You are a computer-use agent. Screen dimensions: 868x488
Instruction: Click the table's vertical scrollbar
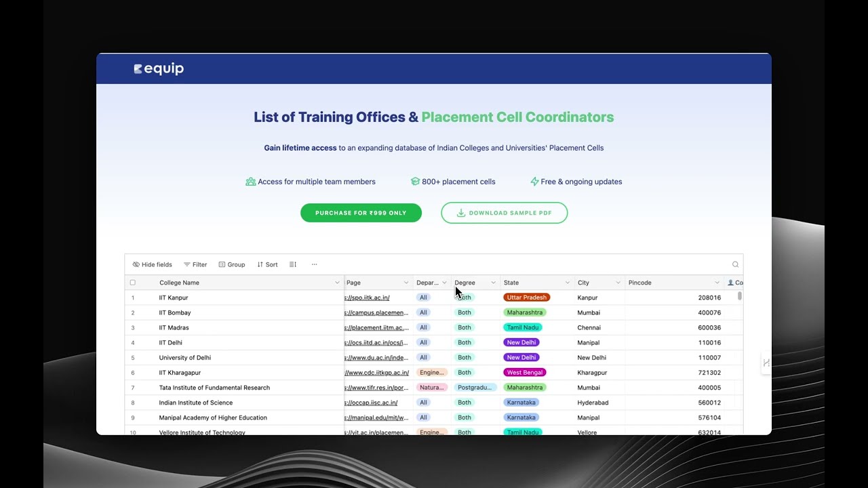740,296
